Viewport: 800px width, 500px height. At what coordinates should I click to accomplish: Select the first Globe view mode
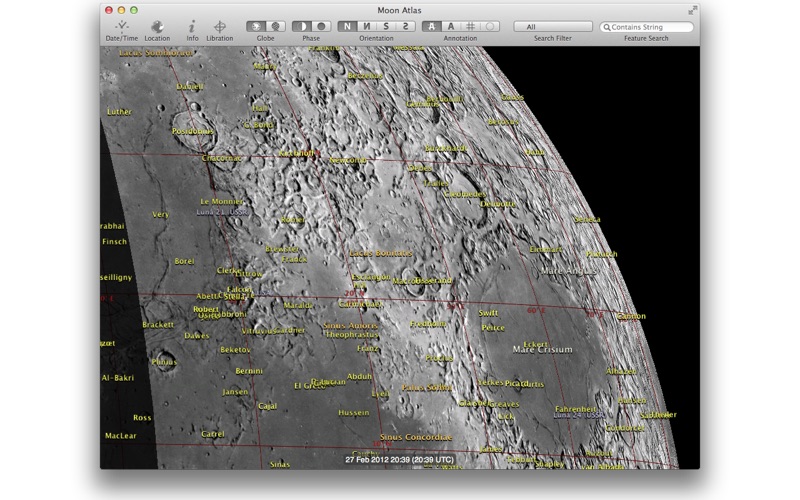pyautogui.click(x=256, y=26)
